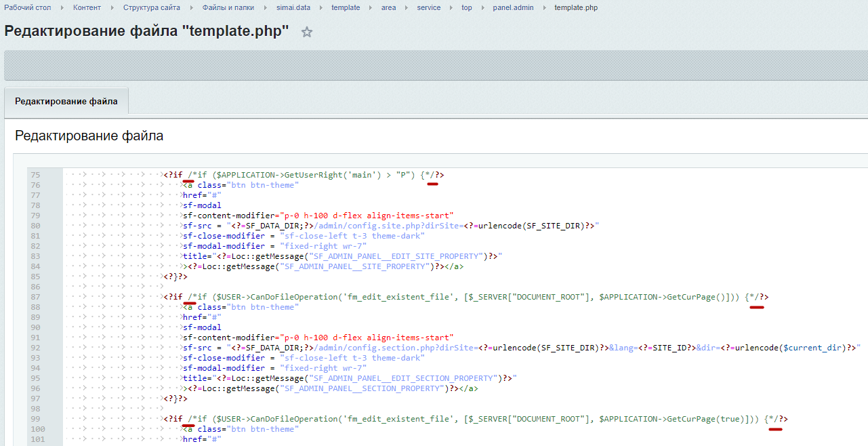Open the template folder breadcrumb

tap(346, 7)
